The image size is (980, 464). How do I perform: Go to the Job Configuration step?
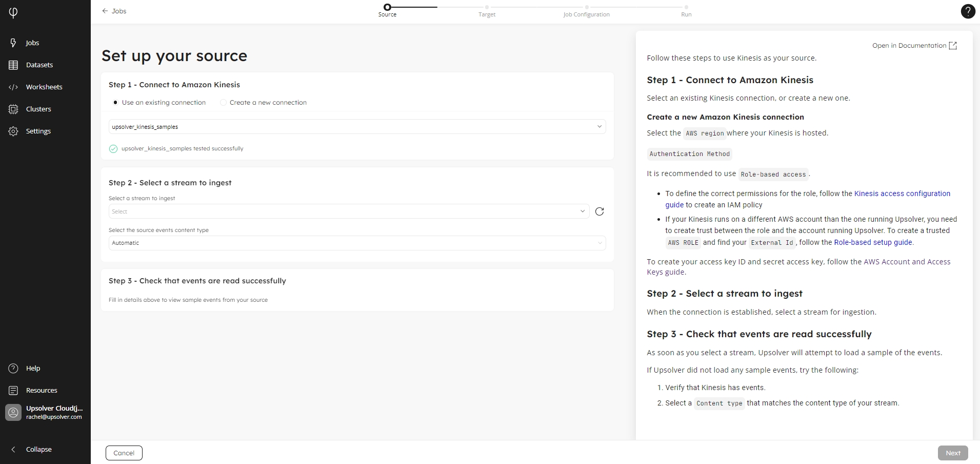pyautogui.click(x=586, y=8)
